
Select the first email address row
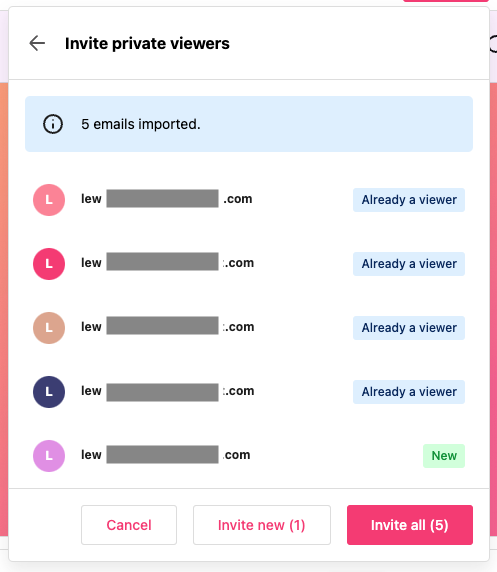(249, 200)
